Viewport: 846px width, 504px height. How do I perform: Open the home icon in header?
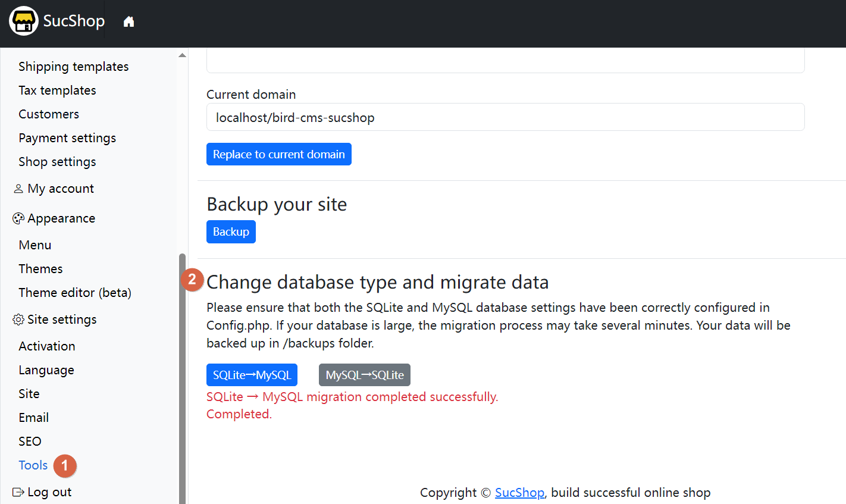[129, 22]
